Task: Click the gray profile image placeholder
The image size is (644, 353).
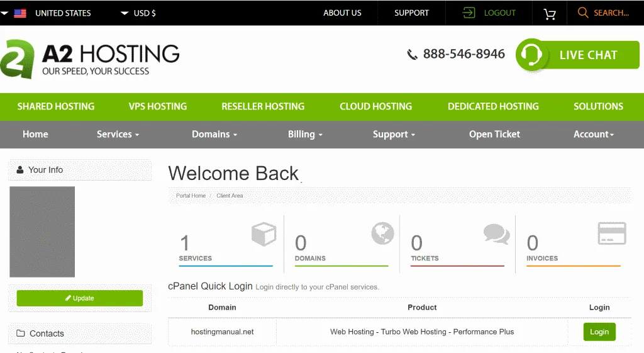Action: [x=42, y=232]
